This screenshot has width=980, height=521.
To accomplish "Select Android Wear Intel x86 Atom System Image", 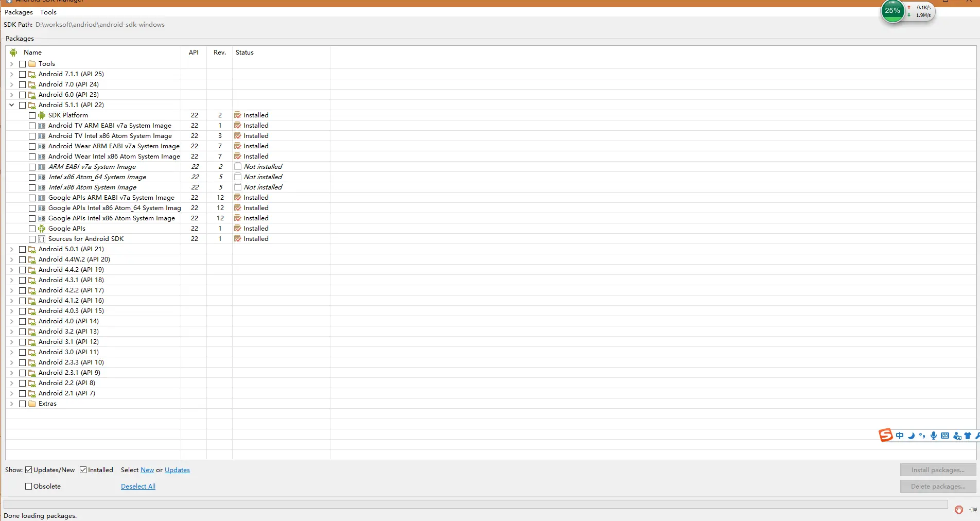I will point(114,157).
